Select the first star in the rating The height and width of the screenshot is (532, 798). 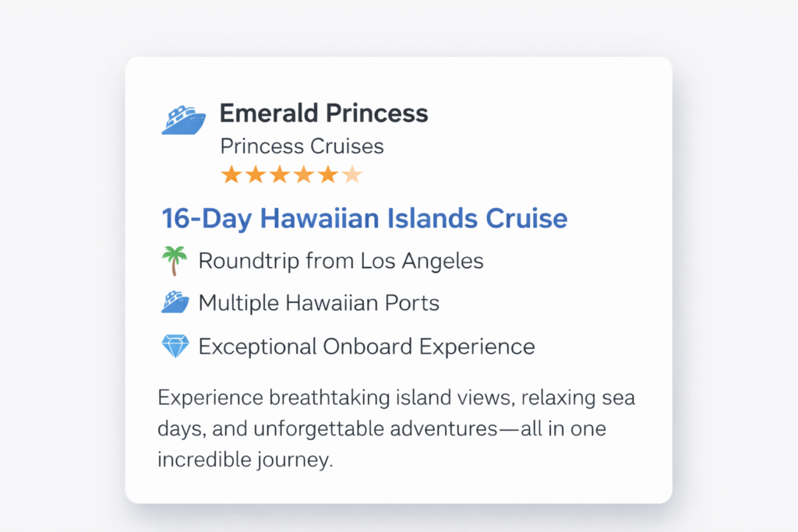click(231, 174)
